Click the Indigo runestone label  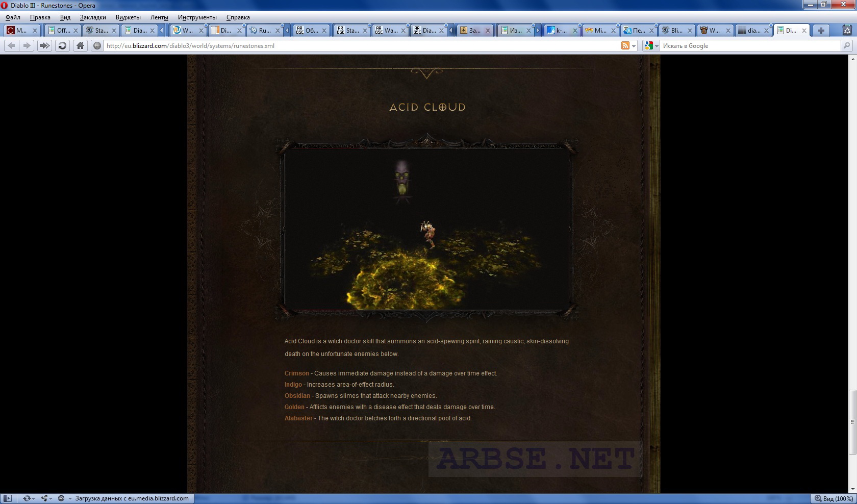click(293, 385)
